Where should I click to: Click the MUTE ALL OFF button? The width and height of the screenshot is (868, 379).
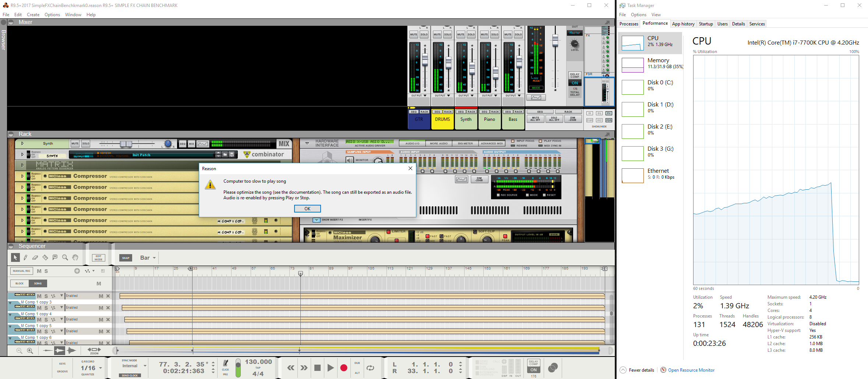coord(536,119)
